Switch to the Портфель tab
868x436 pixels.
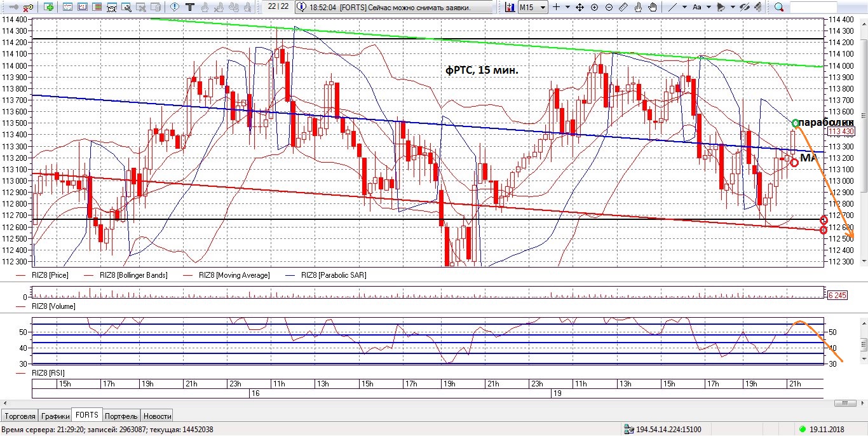[x=121, y=416]
